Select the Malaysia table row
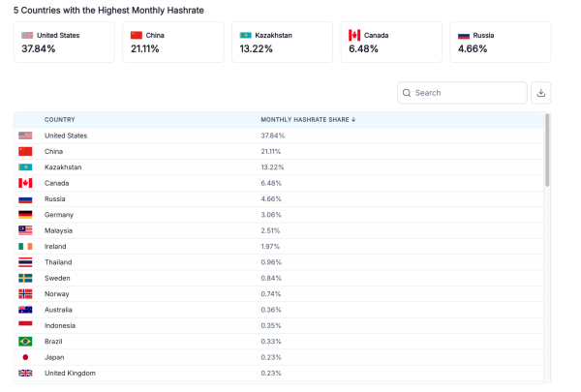This screenshot has height=392, width=581. (279, 230)
